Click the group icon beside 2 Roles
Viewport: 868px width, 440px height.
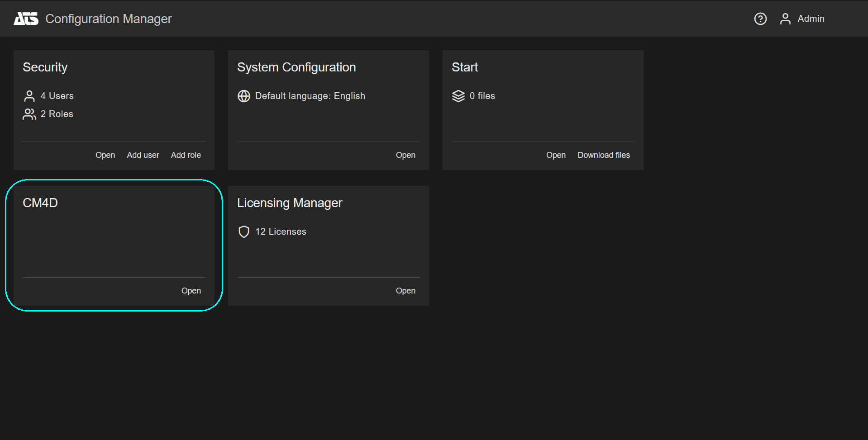[29, 114]
